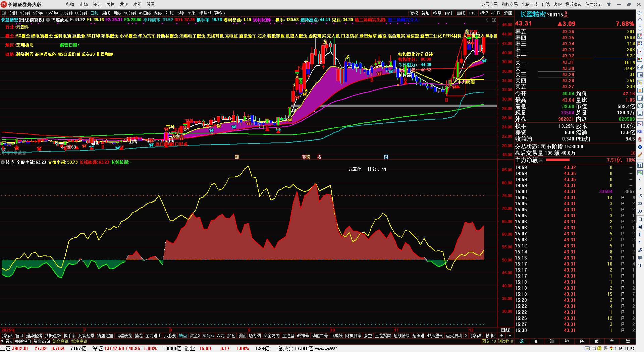644x352 pixels.
Task: Open the multi-color quote list icon in sidebar
Action: [x=640, y=36]
